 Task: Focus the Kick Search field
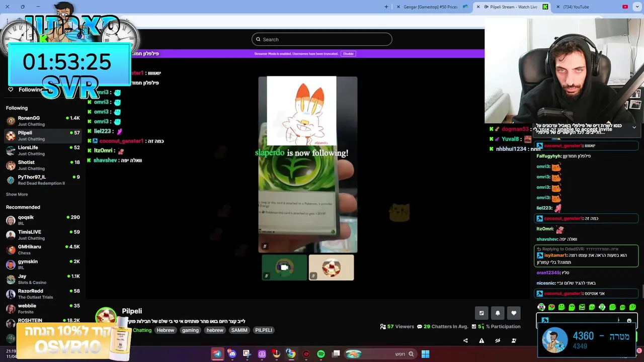pos(322,39)
